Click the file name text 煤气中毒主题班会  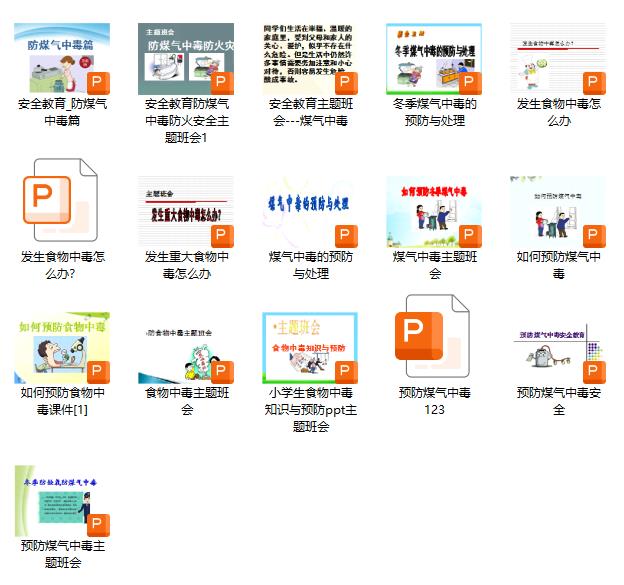click(x=434, y=265)
